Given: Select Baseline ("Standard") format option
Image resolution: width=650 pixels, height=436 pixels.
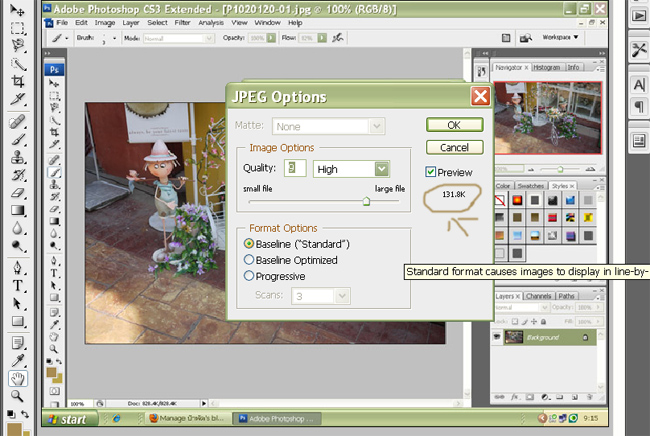Looking at the screenshot, I should 249,244.
